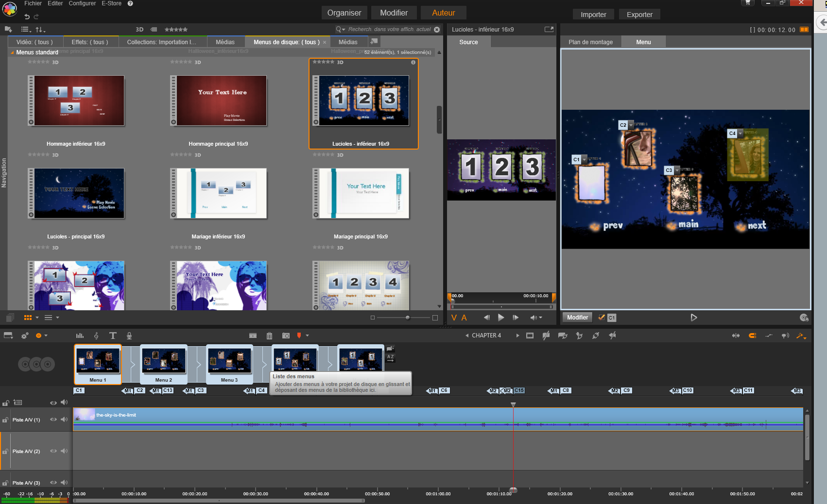Image resolution: width=827 pixels, height=504 pixels.
Task: Undock the source preview window
Action: pos(549,29)
